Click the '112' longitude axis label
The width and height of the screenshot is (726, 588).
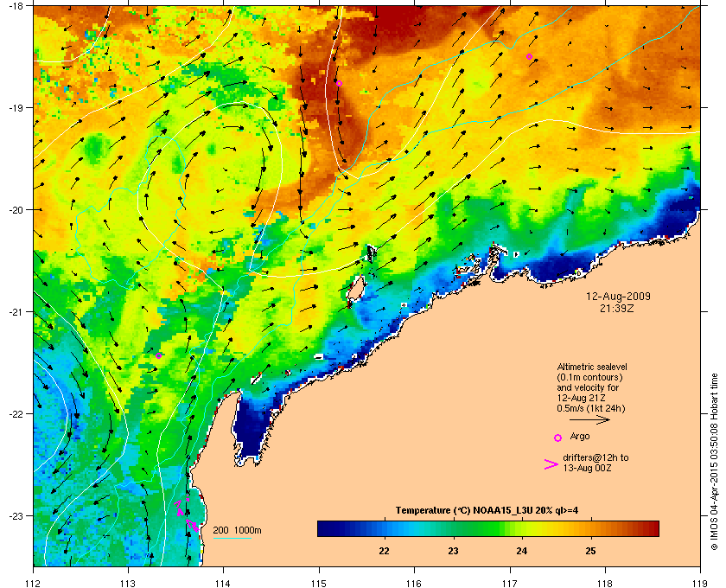point(34,583)
